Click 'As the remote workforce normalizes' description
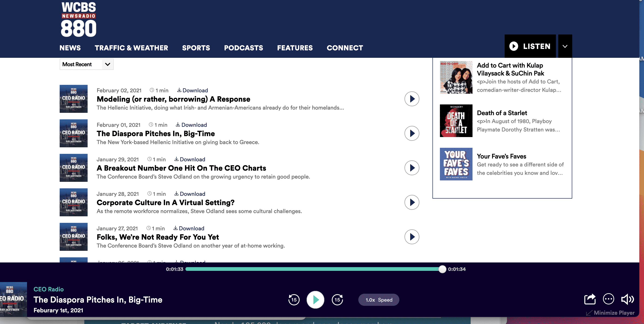644x324 pixels. point(199,211)
